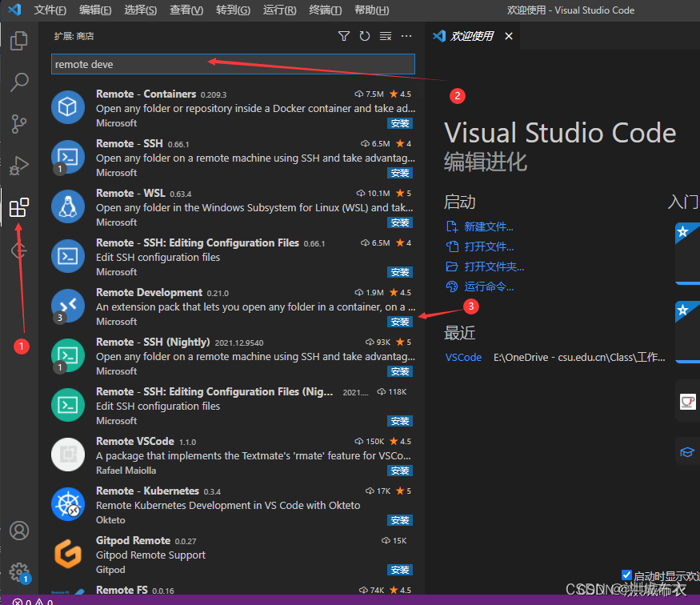Viewport: 700px width, 605px height.
Task: Open the Run and Debug view
Action: point(19,166)
